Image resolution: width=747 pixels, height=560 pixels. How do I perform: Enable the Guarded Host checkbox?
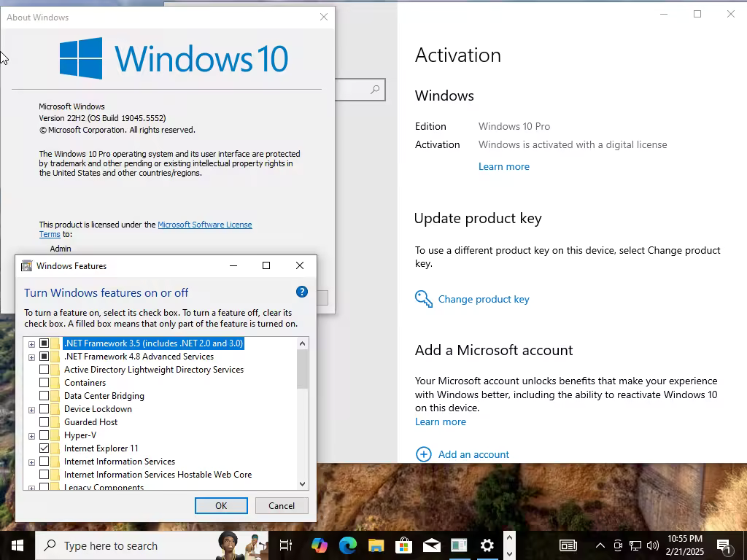coord(44,422)
